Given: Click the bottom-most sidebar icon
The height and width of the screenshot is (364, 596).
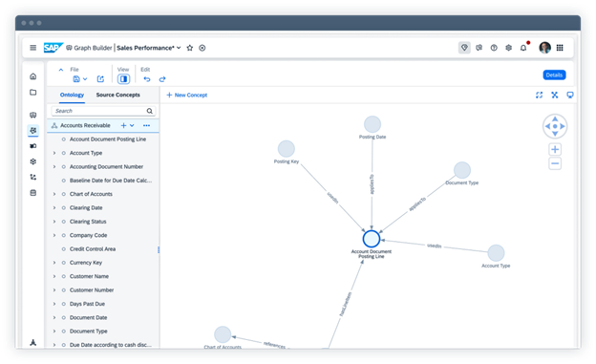Looking at the screenshot, I should [33, 342].
